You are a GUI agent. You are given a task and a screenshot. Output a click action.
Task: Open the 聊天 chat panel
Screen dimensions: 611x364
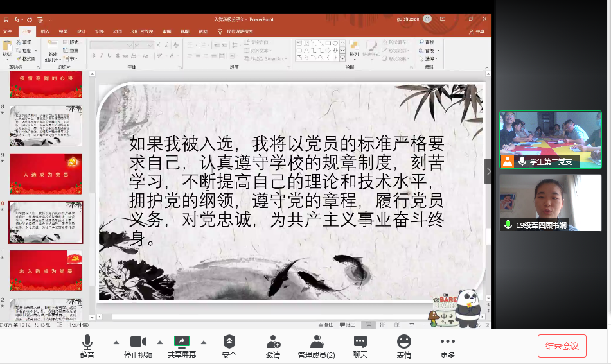pos(360,345)
